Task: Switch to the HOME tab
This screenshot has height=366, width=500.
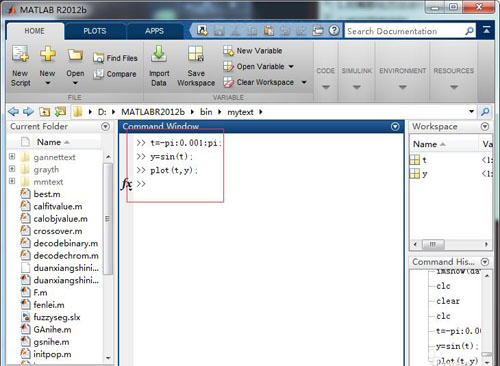Action: pos(34,31)
